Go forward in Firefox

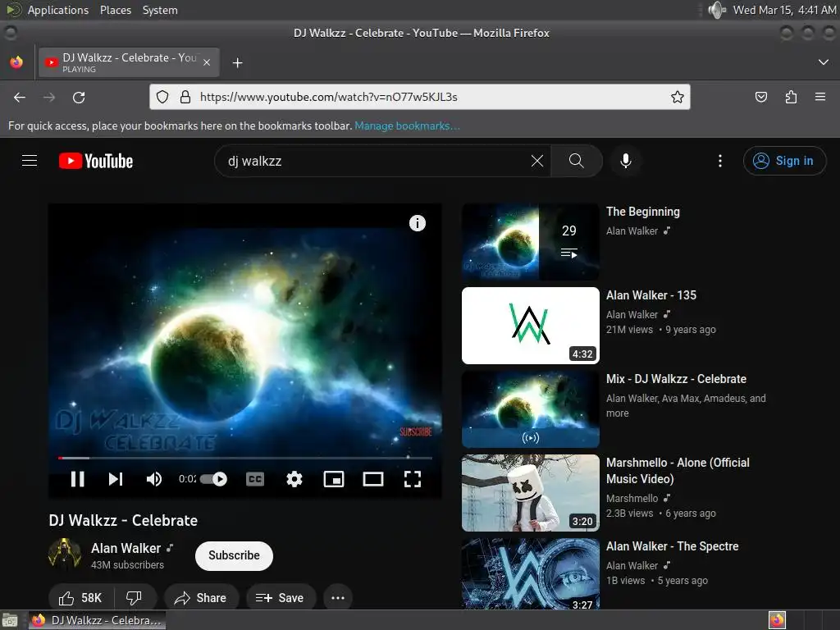click(49, 97)
